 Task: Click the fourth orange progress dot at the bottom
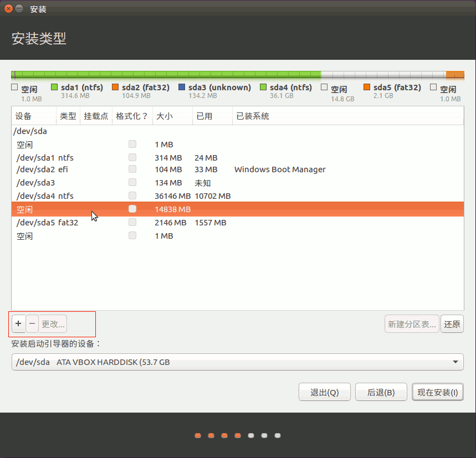pos(237,435)
